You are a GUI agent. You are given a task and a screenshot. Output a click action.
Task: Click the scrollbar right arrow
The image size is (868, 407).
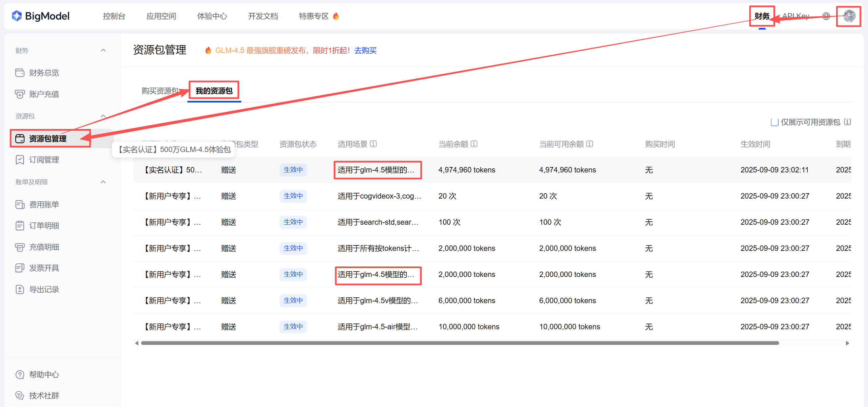coord(847,343)
